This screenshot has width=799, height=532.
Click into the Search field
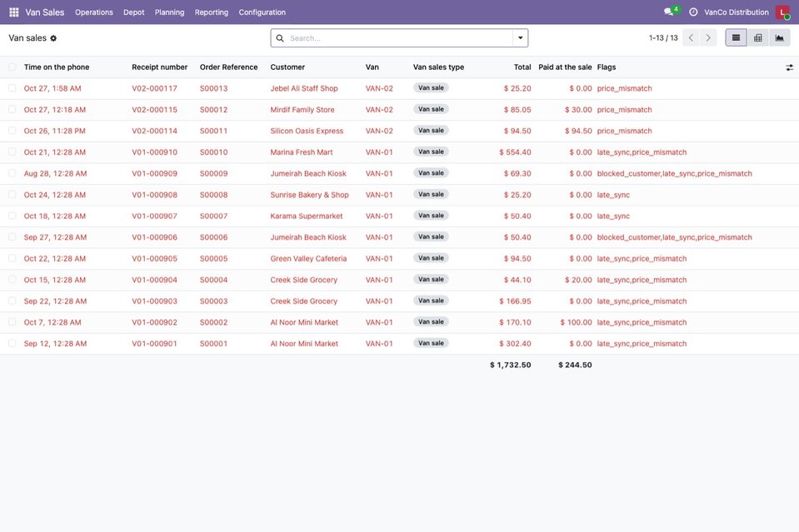pos(399,38)
